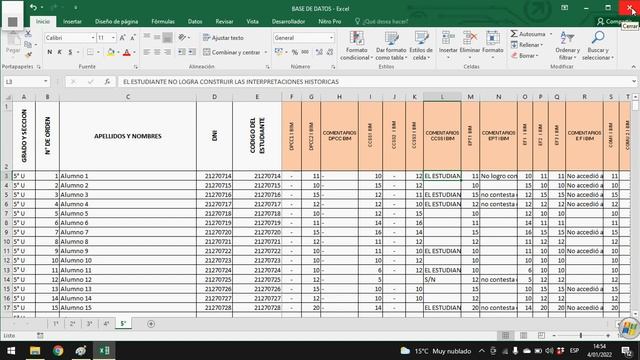Switch to the Insertar ribbon tab
Screen dimensions: 640x360
[x=72, y=21]
